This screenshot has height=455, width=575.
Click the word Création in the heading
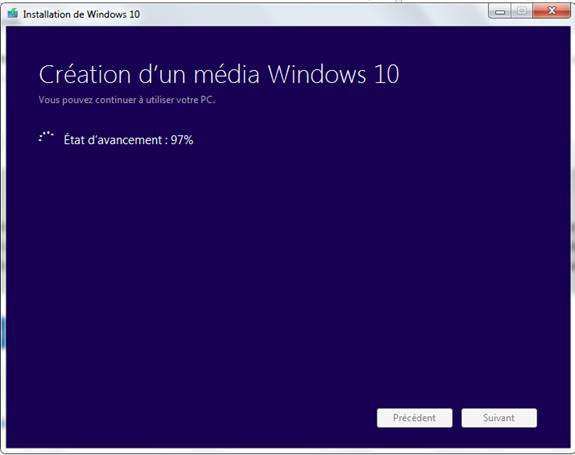[85, 74]
